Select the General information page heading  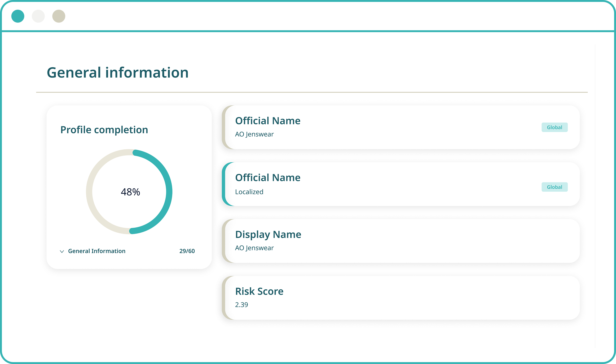tap(118, 72)
